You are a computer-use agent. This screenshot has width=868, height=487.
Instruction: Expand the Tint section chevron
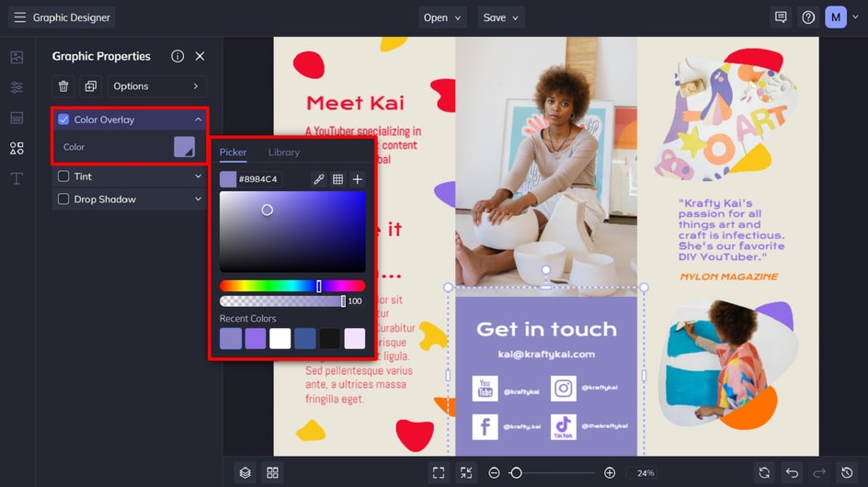point(198,176)
